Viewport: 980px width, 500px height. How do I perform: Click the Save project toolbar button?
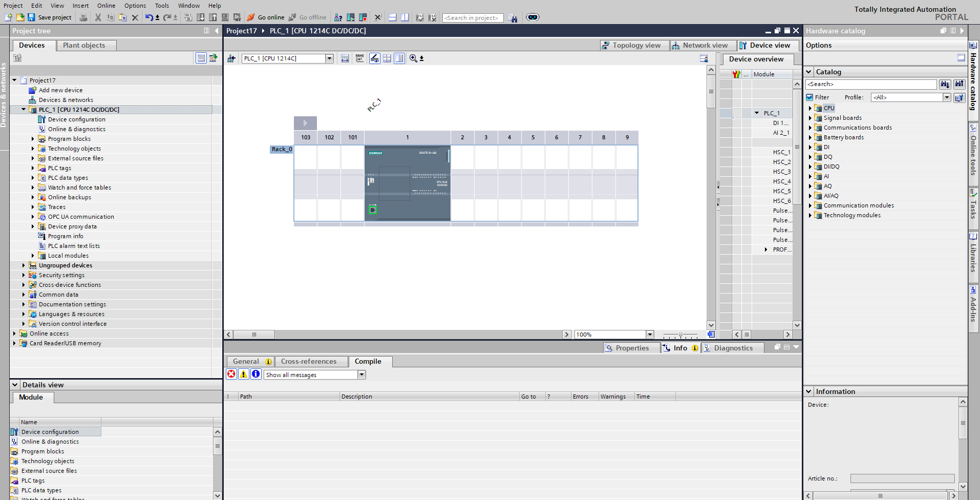tap(49, 17)
